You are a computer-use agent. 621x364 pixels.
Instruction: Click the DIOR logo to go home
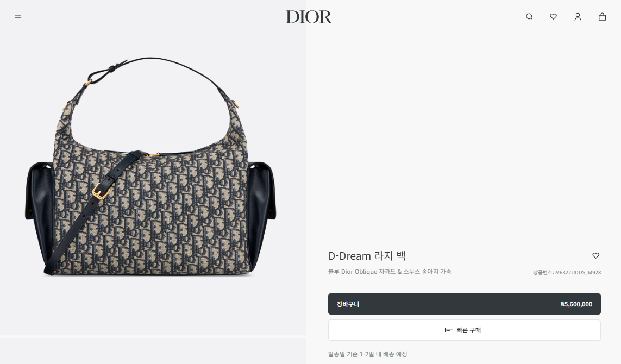(309, 17)
